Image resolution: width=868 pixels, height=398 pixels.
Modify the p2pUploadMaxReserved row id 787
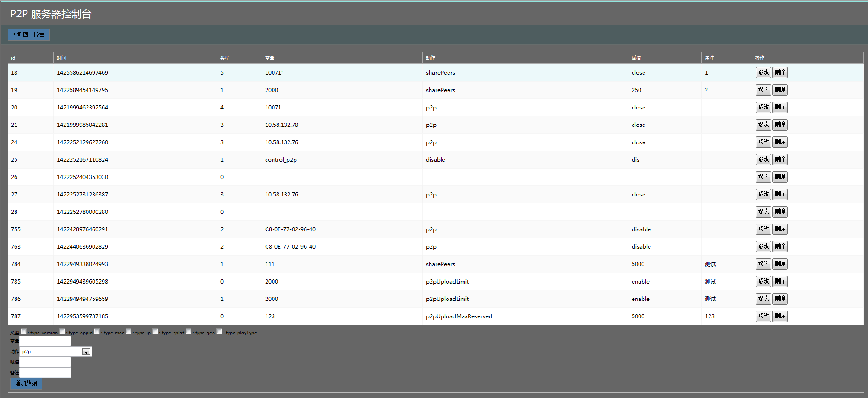763,316
